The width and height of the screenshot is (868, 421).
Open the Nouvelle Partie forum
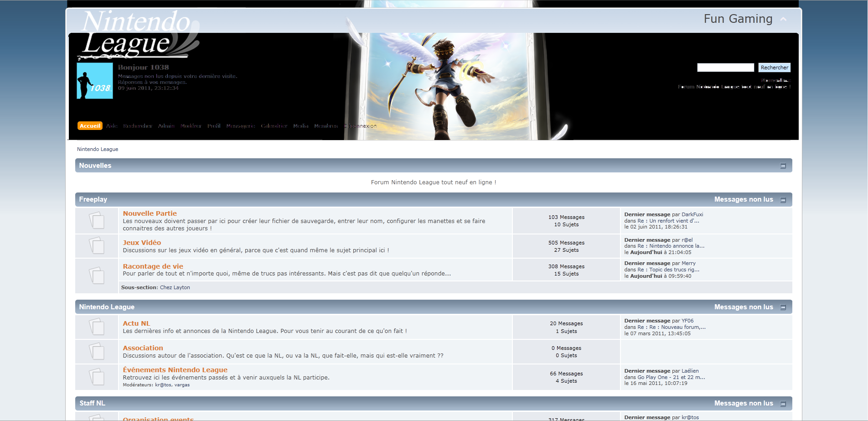point(150,213)
